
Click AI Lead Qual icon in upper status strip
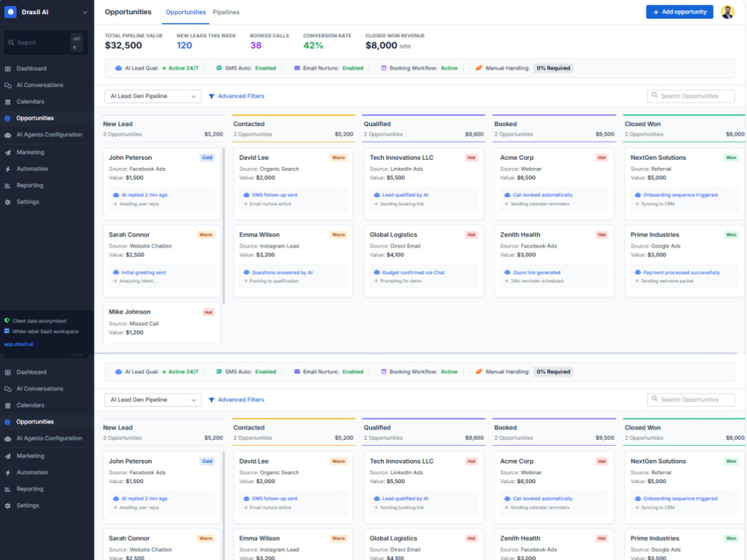[118, 68]
